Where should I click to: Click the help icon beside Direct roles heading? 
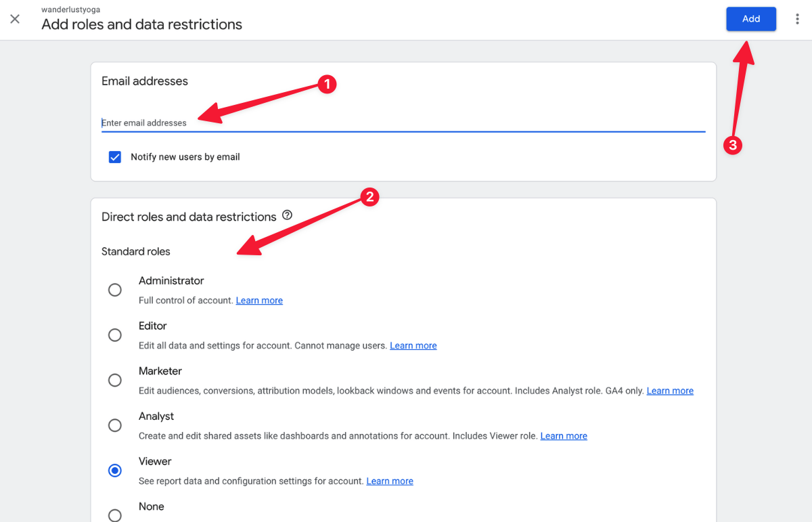287,215
